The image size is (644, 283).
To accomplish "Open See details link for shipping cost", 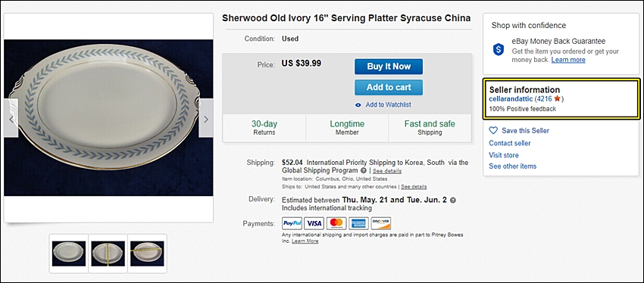I will 387,171.
